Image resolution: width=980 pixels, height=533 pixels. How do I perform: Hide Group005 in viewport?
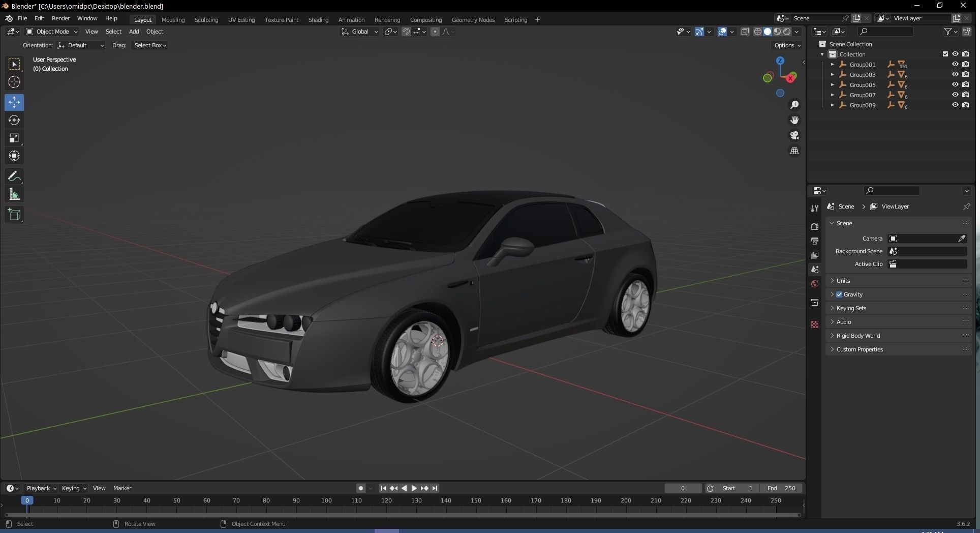click(955, 84)
